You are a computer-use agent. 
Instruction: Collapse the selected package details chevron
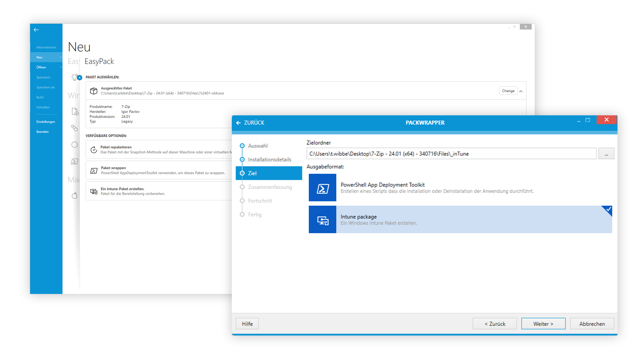[521, 91]
